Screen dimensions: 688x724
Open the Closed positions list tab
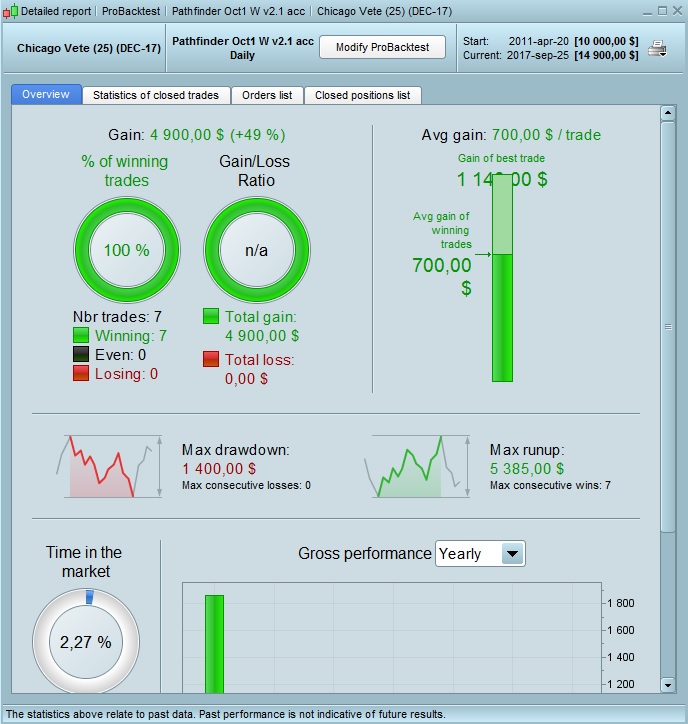click(362, 95)
